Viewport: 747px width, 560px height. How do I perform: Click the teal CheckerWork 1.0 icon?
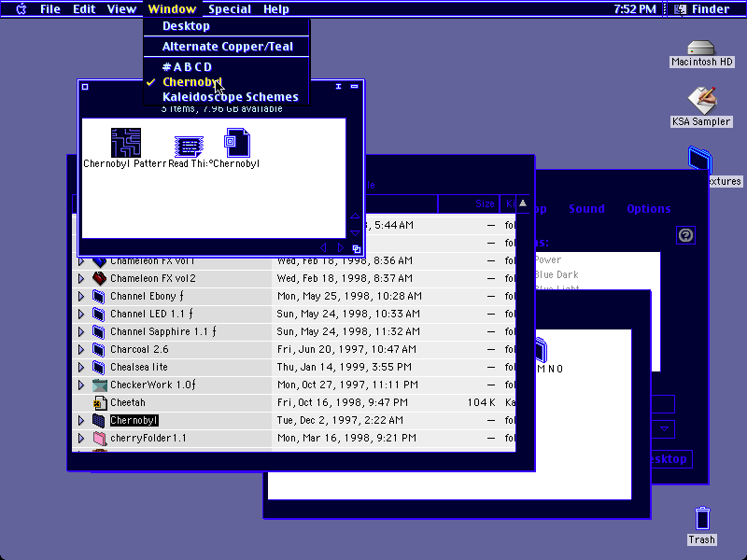pos(100,385)
